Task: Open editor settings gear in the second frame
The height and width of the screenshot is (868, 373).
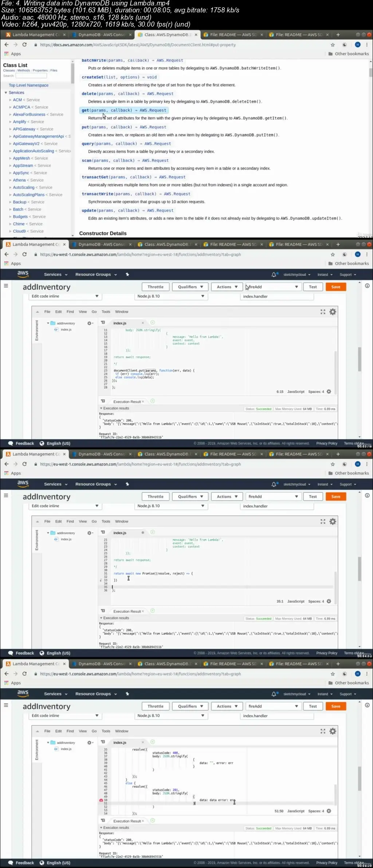Action: click(333, 312)
